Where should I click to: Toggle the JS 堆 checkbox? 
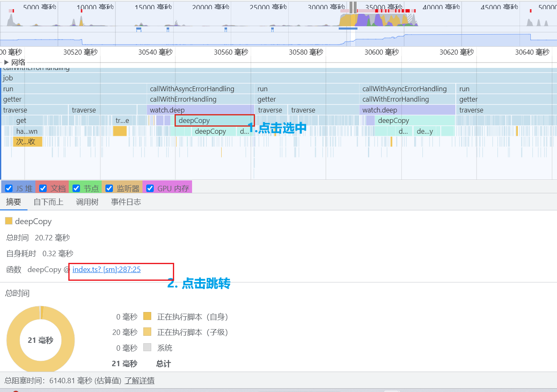click(9, 188)
